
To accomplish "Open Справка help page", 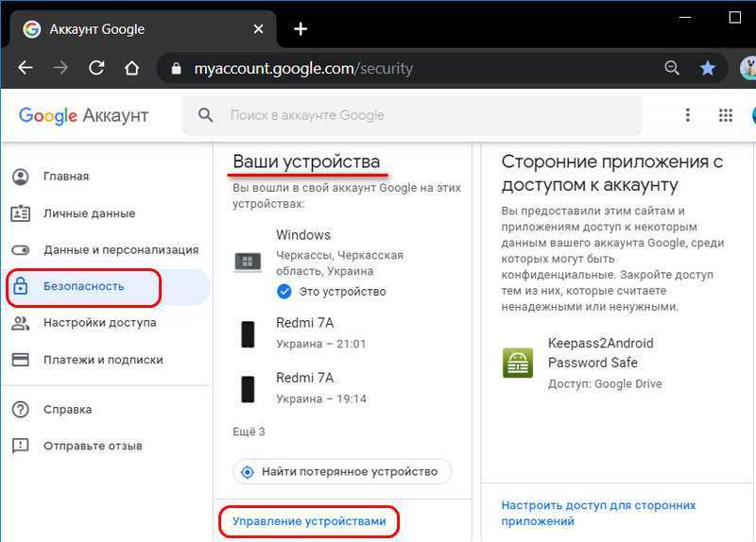I will click(x=106, y=410).
